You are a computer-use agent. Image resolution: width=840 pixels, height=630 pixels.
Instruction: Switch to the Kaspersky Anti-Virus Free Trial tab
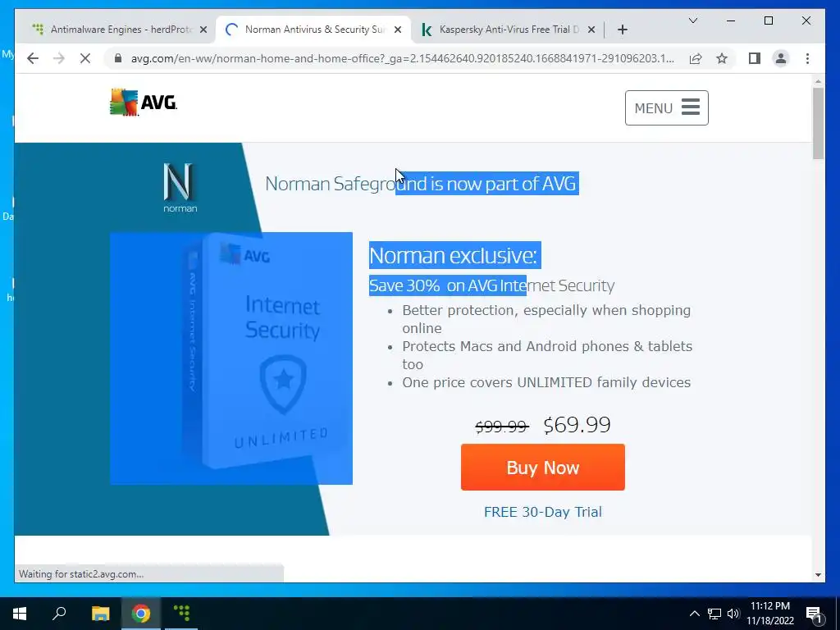click(508, 30)
